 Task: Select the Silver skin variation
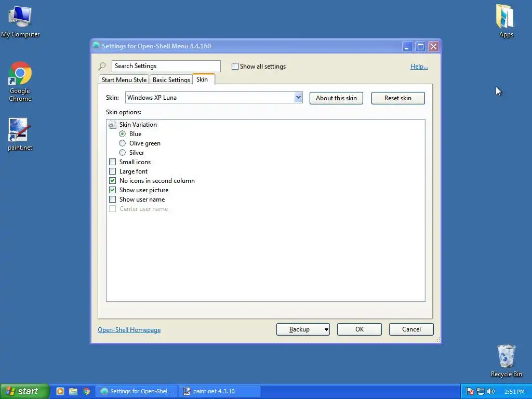[x=123, y=153]
